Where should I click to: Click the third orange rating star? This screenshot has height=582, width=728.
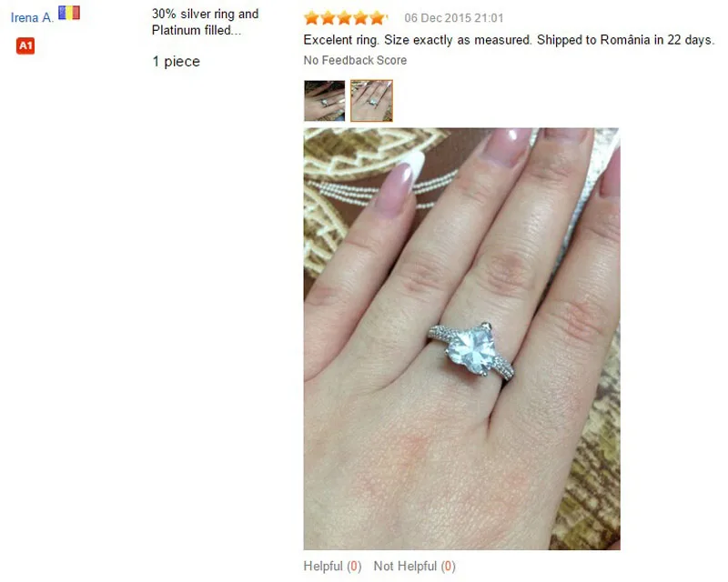tap(345, 18)
